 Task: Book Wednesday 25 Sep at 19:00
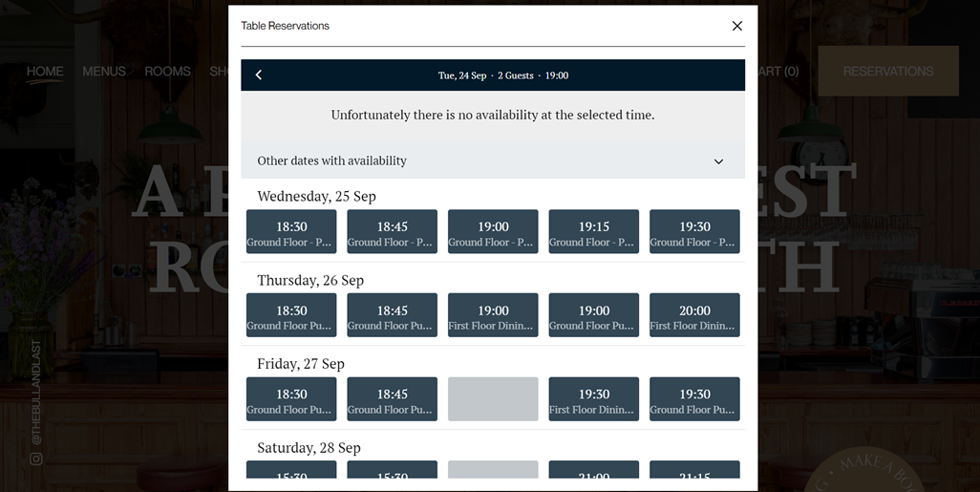pos(493,231)
